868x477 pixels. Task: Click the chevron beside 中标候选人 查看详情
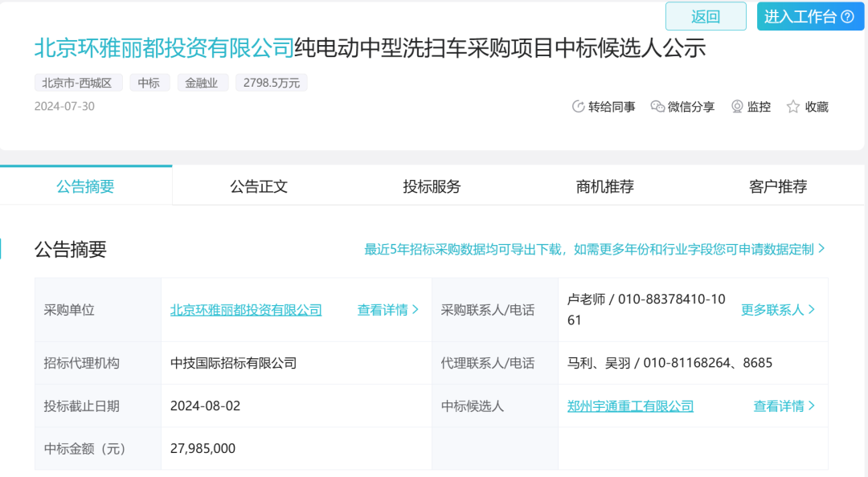pos(812,406)
